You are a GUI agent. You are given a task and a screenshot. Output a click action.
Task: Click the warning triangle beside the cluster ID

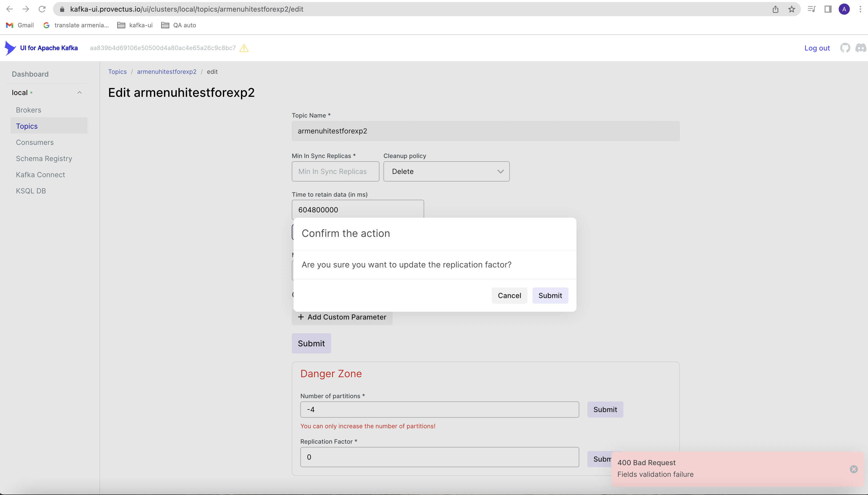tap(244, 48)
